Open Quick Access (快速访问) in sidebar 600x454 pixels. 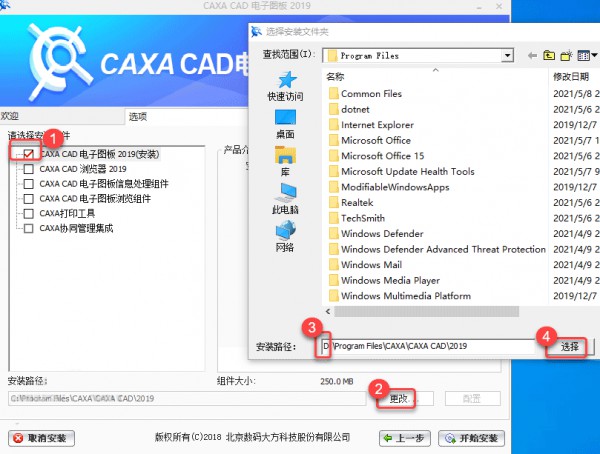[285, 87]
